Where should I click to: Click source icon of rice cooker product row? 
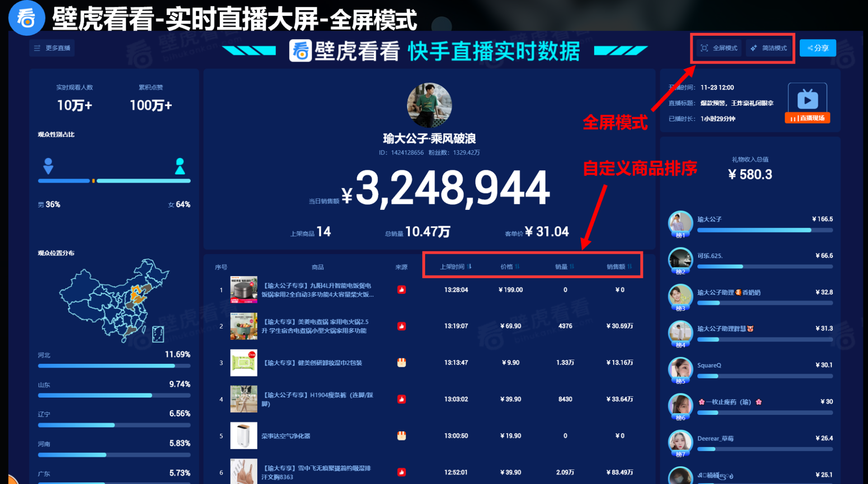click(401, 289)
